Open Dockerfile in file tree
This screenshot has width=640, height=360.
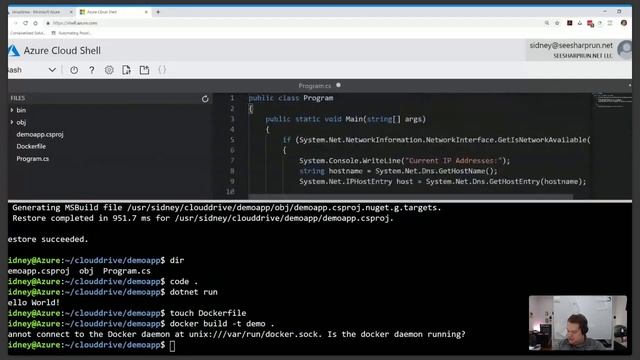[31, 146]
